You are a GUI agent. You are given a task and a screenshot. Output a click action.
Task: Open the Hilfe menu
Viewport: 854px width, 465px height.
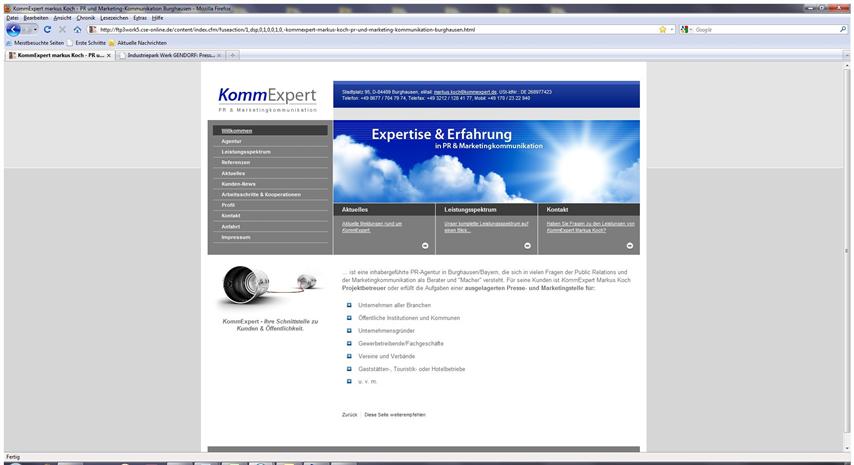(x=157, y=18)
